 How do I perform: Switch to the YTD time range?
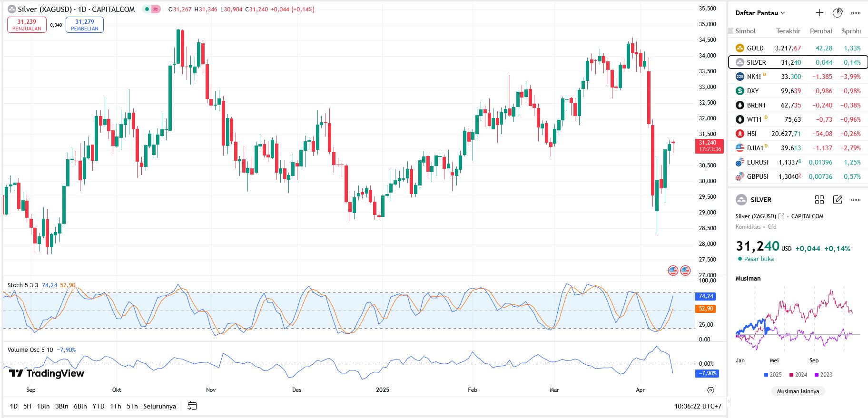point(98,406)
